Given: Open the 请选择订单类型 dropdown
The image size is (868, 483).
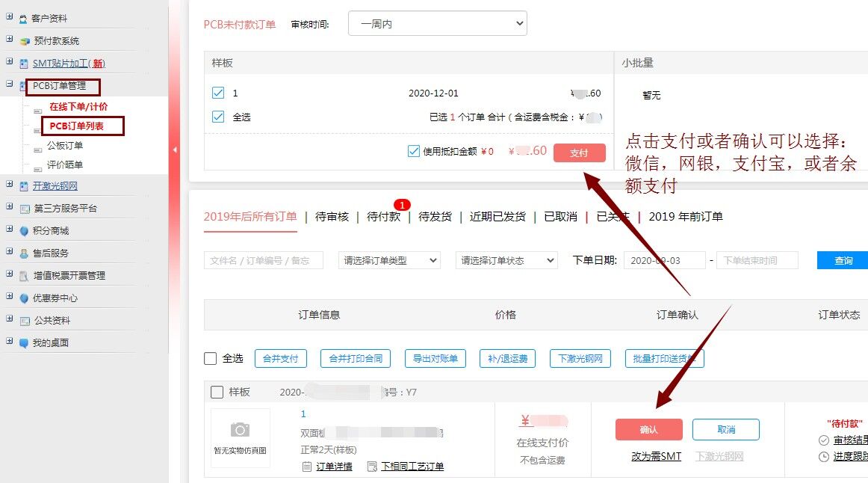Looking at the screenshot, I should [389, 260].
